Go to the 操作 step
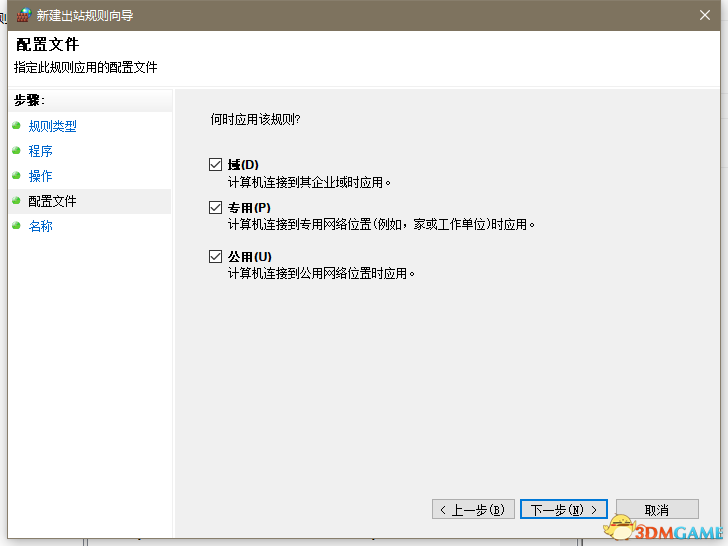 (40, 176)
